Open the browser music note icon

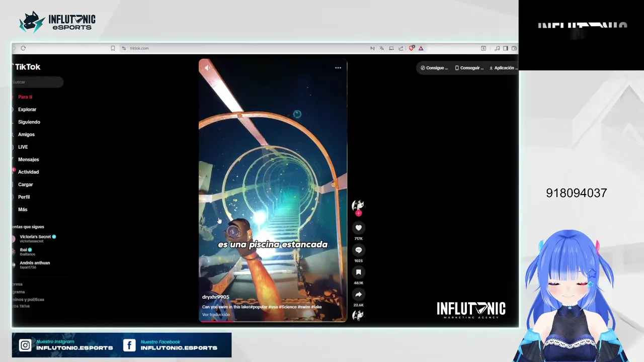[497, 48]
